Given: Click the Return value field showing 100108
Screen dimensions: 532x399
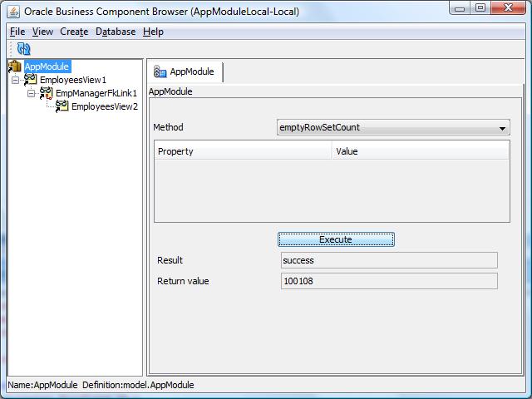Looking at the screenshot, I should point(389,281).
